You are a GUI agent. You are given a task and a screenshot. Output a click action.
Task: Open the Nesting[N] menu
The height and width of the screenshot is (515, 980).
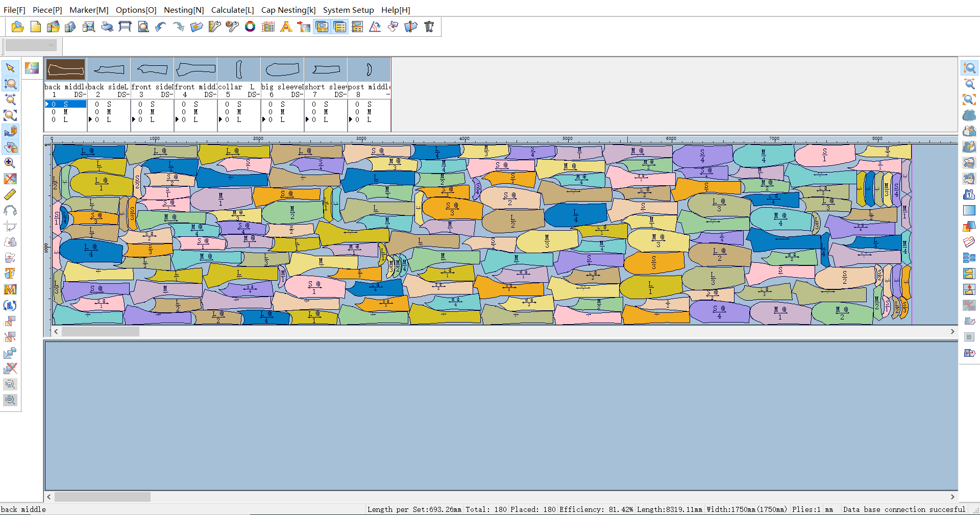coord(184,10)
